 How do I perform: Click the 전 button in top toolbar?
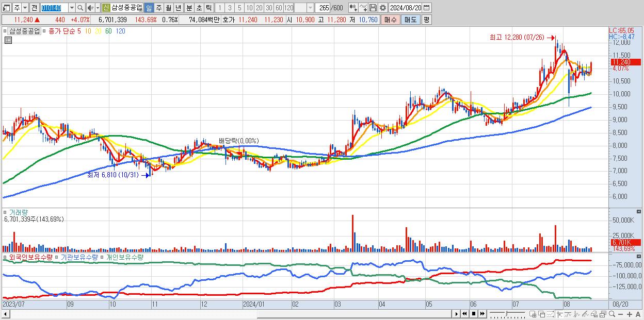[34, 8]
